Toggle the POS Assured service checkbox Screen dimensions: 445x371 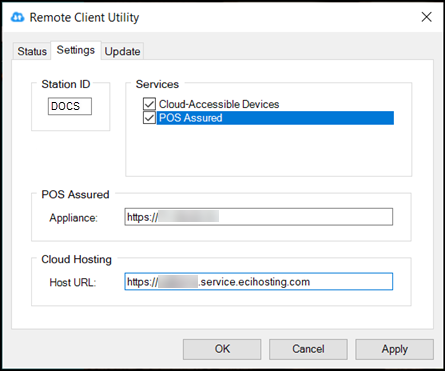(149, 118)
